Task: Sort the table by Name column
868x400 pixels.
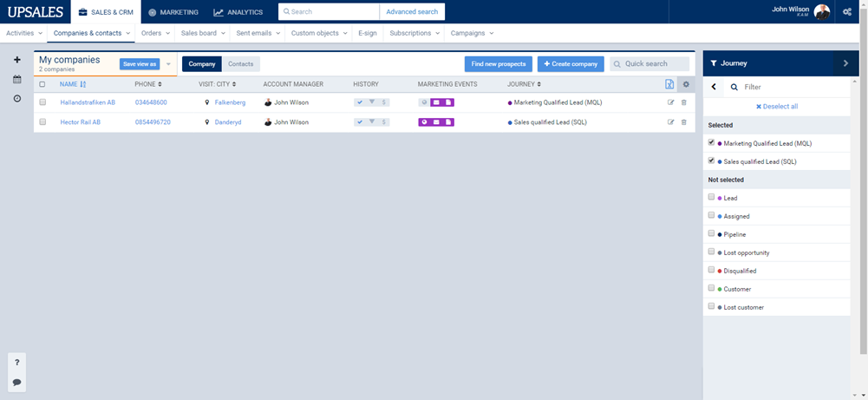Action: tap(73, 84)
